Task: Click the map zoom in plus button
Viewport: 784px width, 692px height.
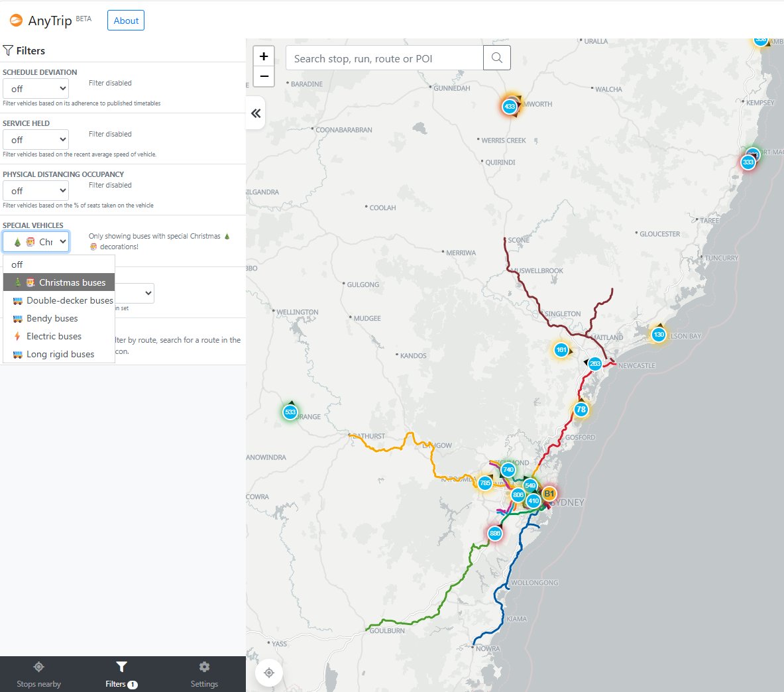Action: 264,56
